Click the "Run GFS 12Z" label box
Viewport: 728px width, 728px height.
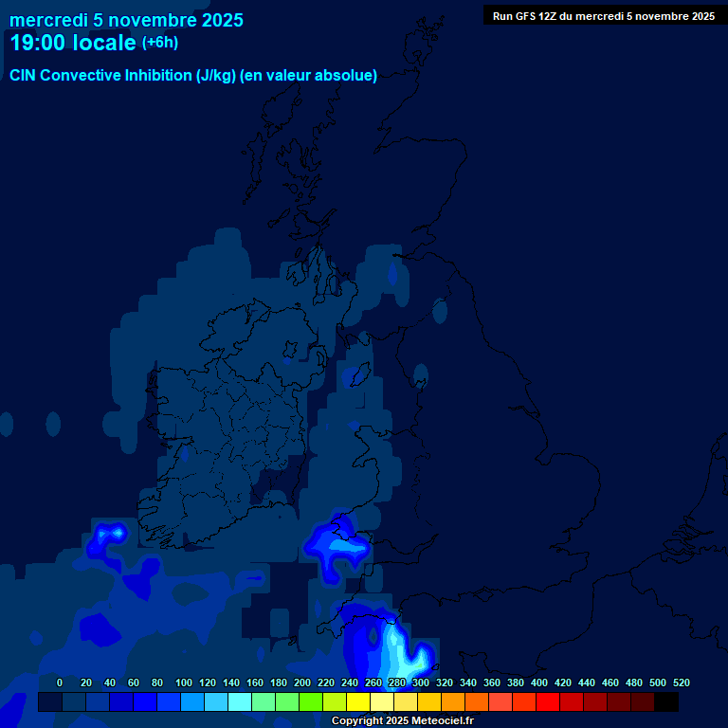(x=603, y=16)
